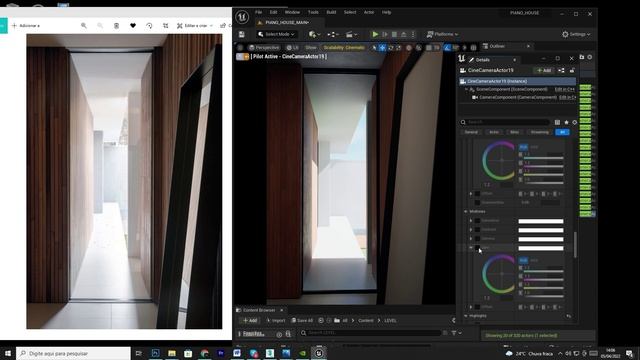Open property matrix grid icon in Details
Screen dimensions: 640x360
[558, 122]
